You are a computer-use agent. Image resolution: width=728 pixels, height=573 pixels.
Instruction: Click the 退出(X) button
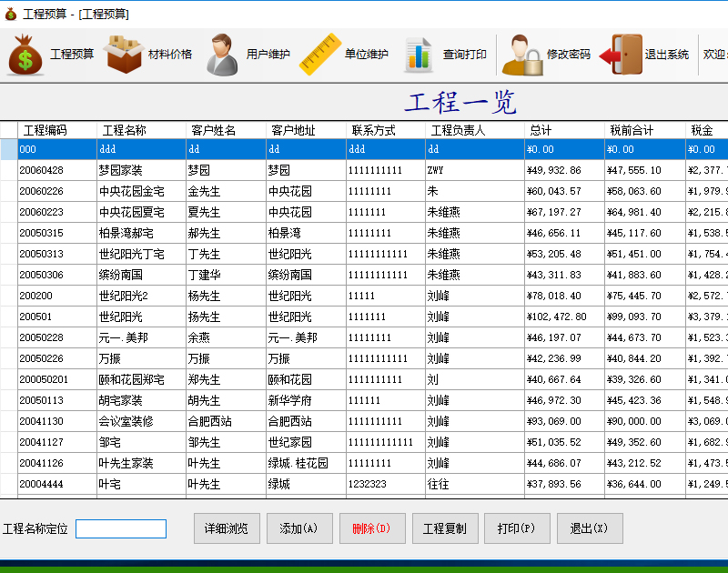[591, 528]
